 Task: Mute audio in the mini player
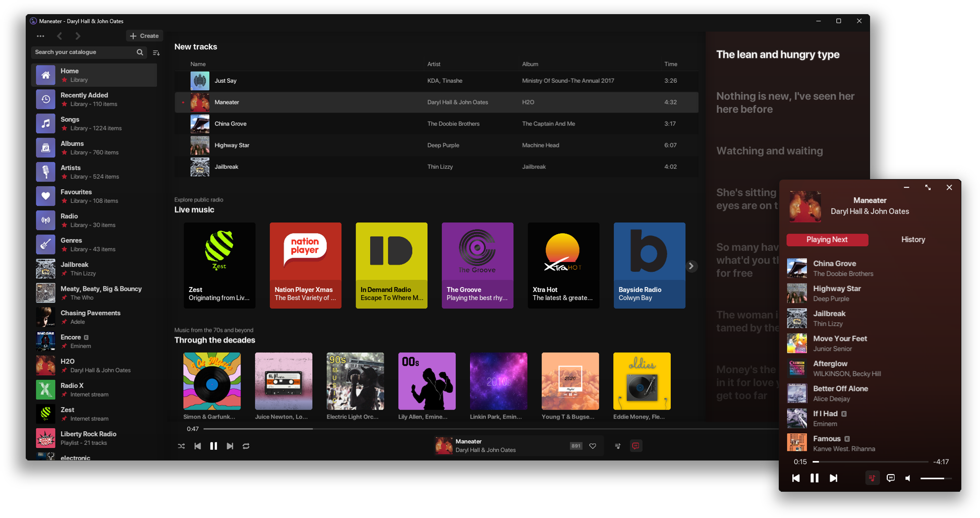[x=908, y=478]
